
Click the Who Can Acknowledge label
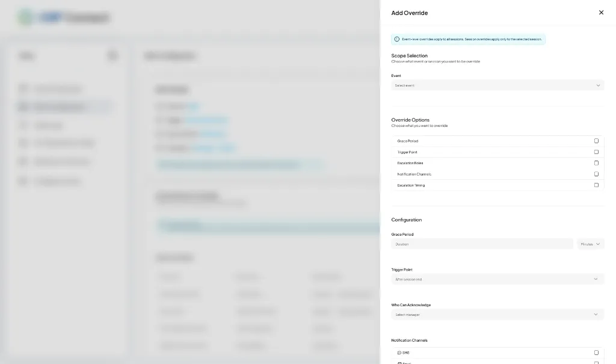pyautogui.click(x=411, y=305)
